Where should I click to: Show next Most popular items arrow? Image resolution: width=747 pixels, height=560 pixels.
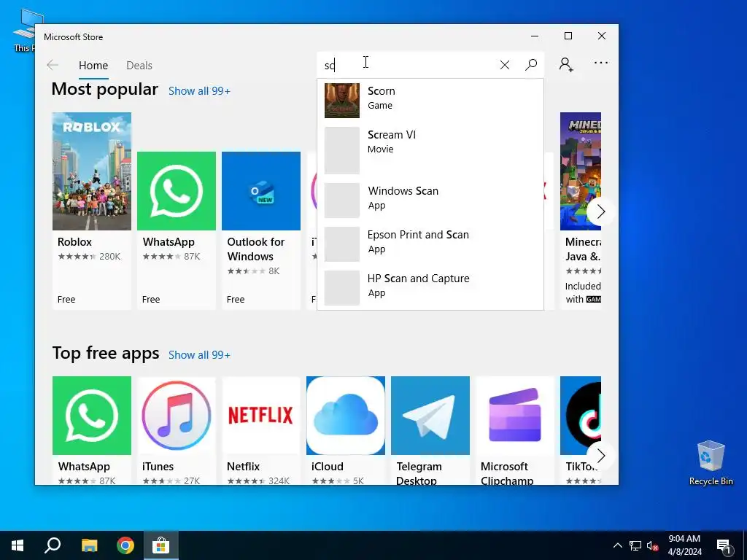tap(601, 211)
